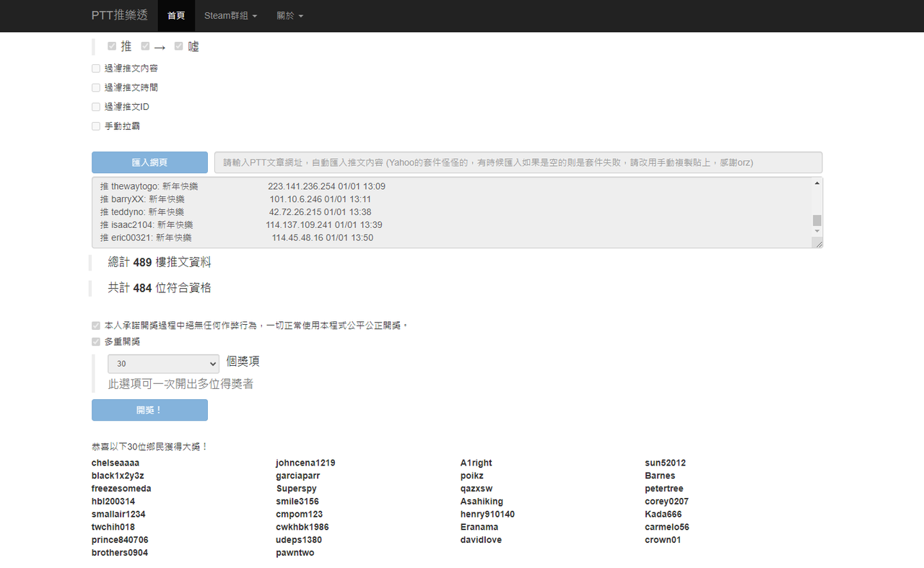
Task: Click winner name Superspy
Action: click(x=296, y=489)
